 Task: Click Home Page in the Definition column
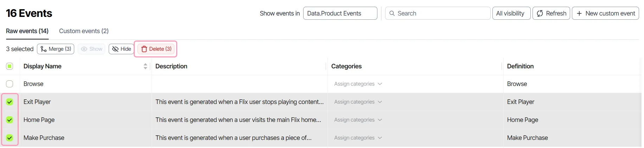[x=523, y=120]
